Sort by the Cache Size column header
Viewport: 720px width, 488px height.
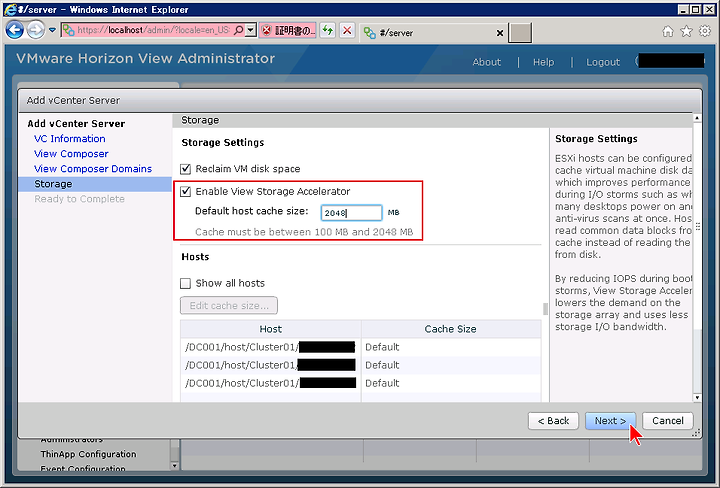(450, 329)
